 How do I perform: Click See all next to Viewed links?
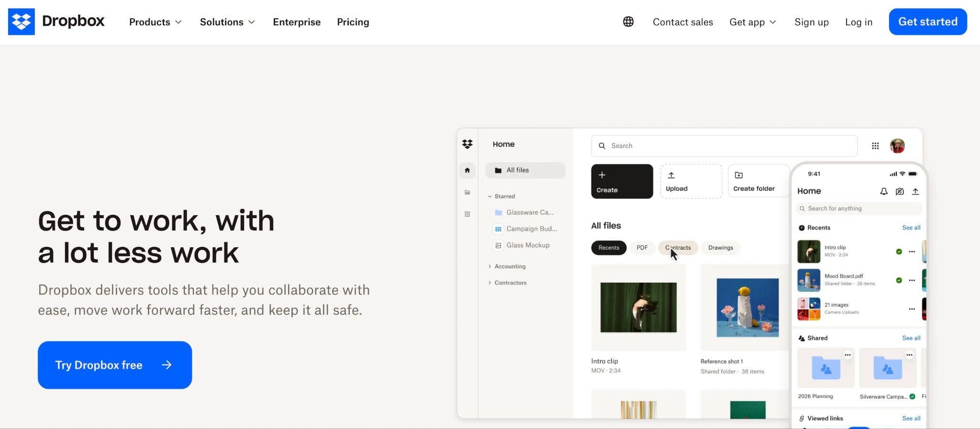911,418
